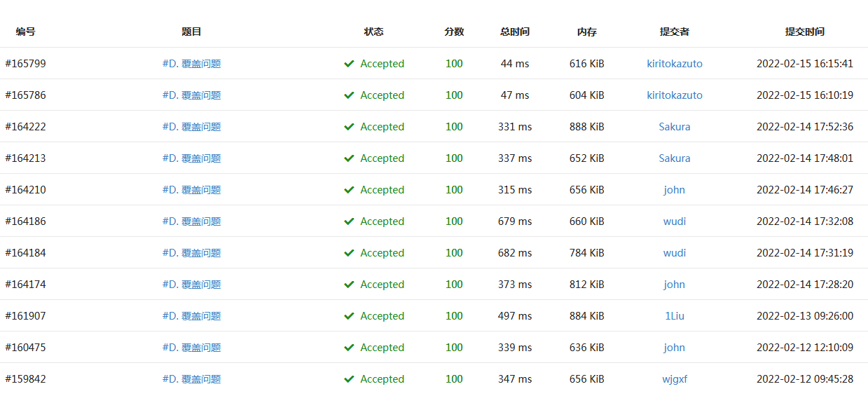Open user wjgxf's profile
Viewport: 868px width, 403px height.
pyautogui.click(x=674, y=379)
